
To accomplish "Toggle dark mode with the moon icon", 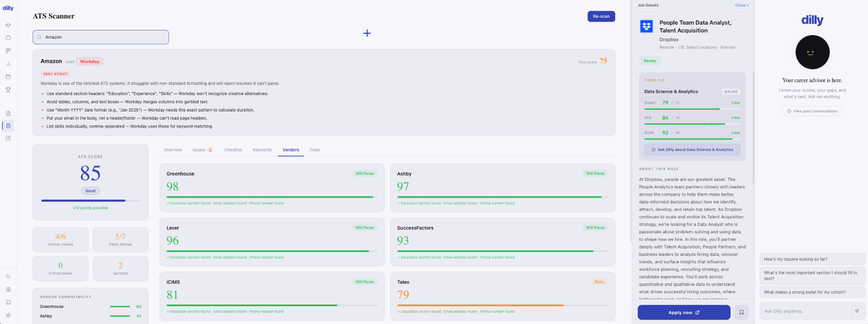I will pos(8,276).
